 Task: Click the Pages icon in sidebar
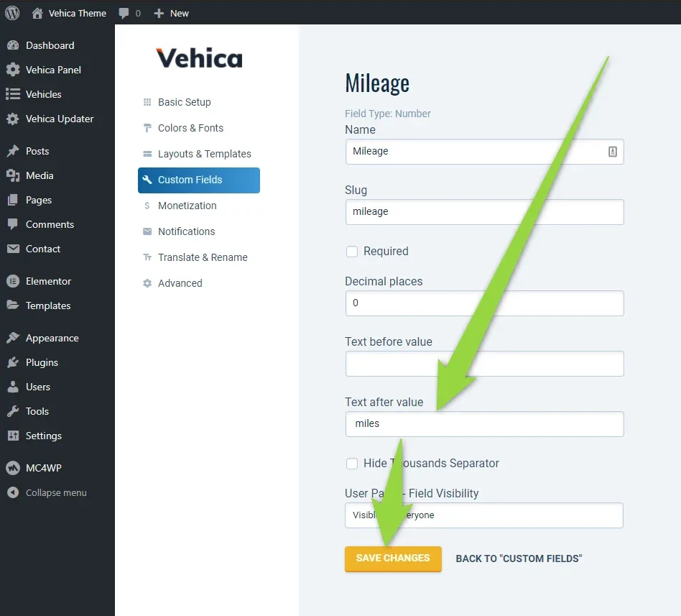click(13, 200)
